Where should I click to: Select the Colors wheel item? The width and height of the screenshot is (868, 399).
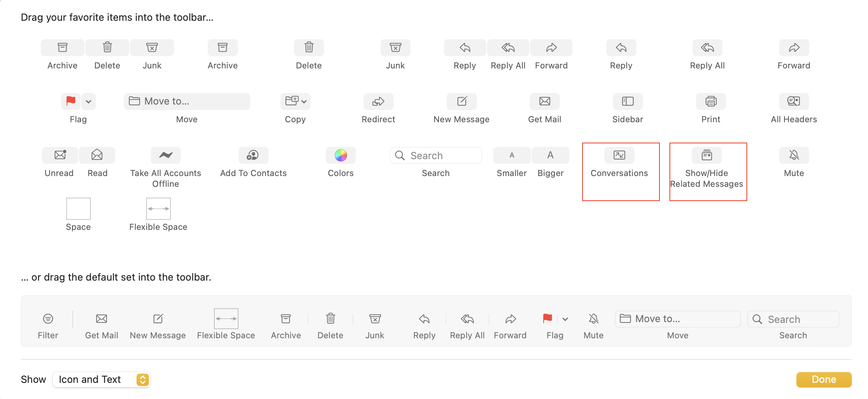pos(341,155)
